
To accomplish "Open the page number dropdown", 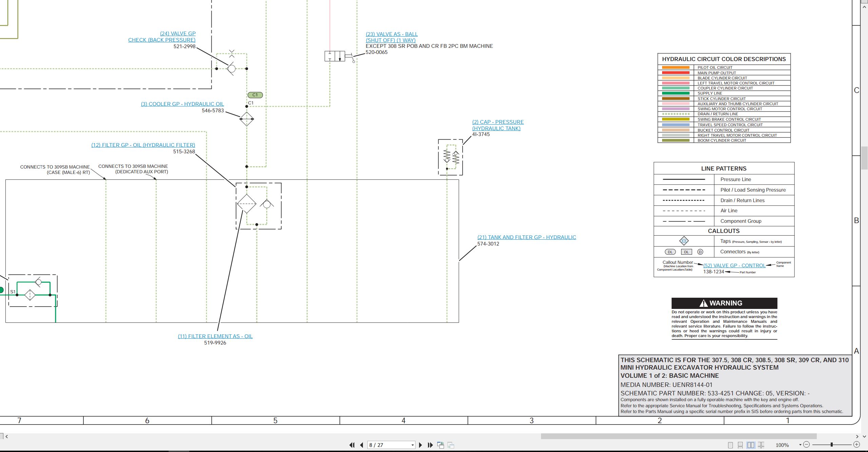I will pyautogui.click(x=412, y=445).
